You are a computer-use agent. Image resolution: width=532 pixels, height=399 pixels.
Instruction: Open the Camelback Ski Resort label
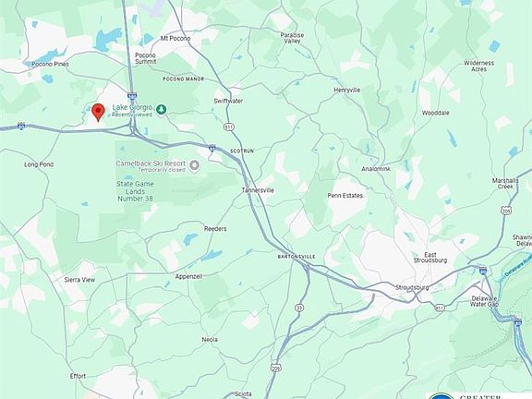point(151,163)
